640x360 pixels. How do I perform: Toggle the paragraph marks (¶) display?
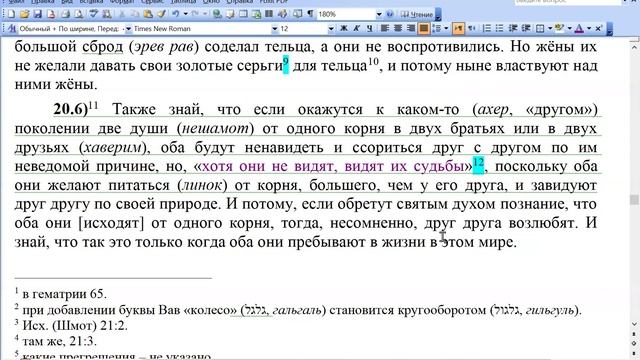click(x=310, y=14)
